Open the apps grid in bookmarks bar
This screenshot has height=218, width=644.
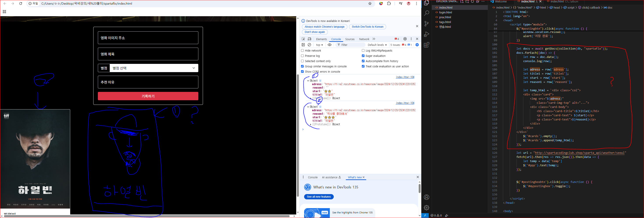click(x=4, y=12)
